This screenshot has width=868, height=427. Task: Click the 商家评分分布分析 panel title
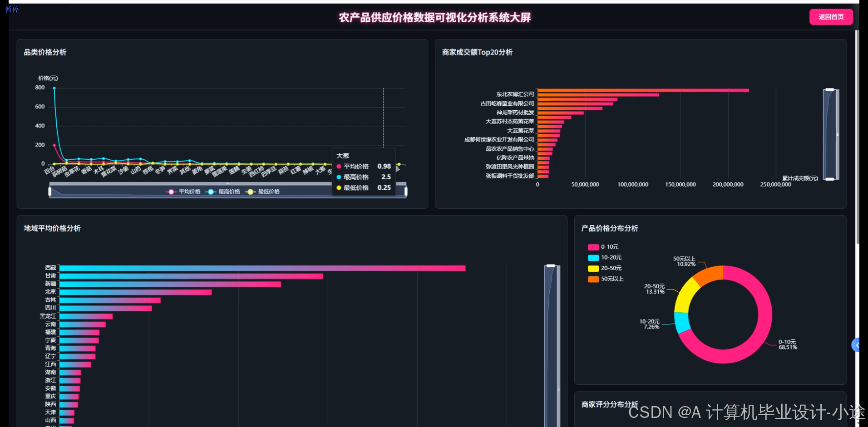(x=610, y=404)
